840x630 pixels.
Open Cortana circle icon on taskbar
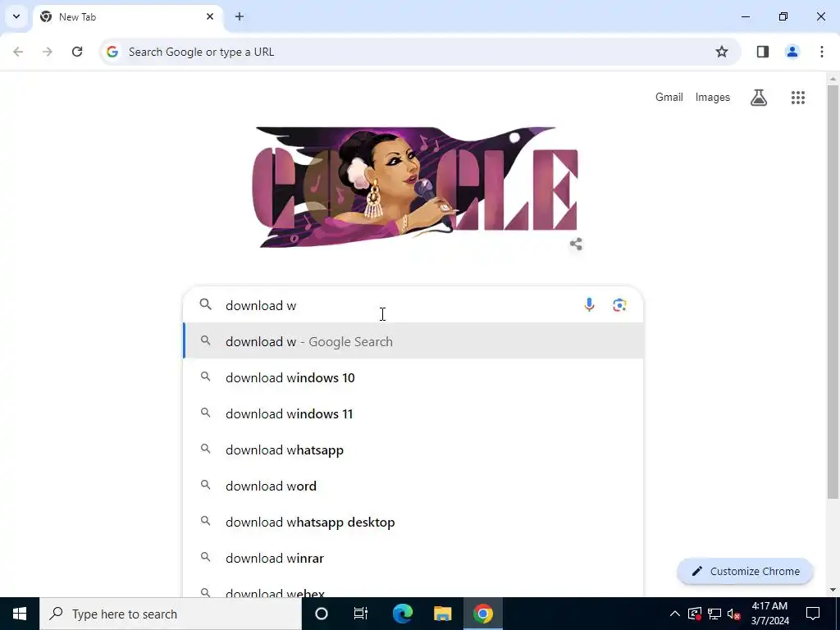pos(322,614)
